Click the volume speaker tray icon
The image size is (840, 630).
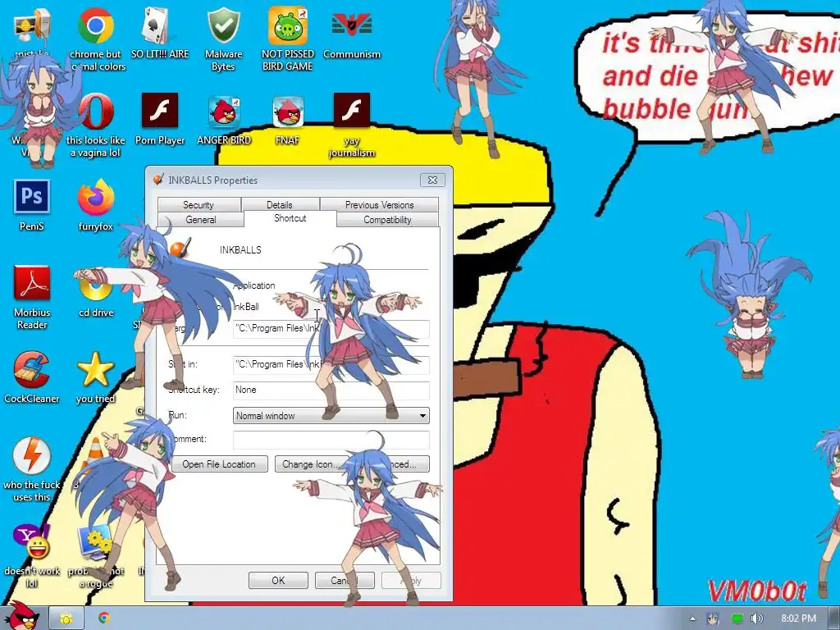point(756,619)
